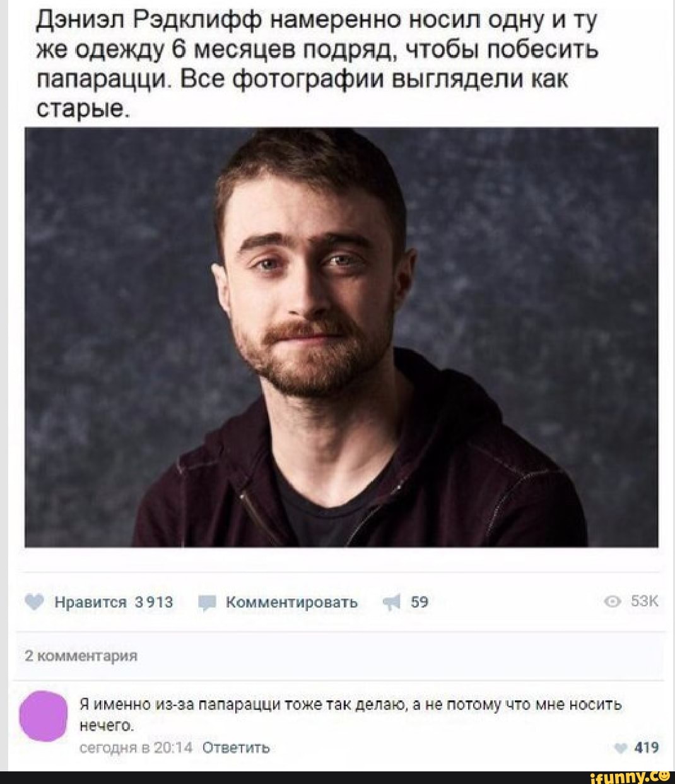This screenshot has height=784, width=675.
Task: Click the views eye icon
Action: point(613,603)
